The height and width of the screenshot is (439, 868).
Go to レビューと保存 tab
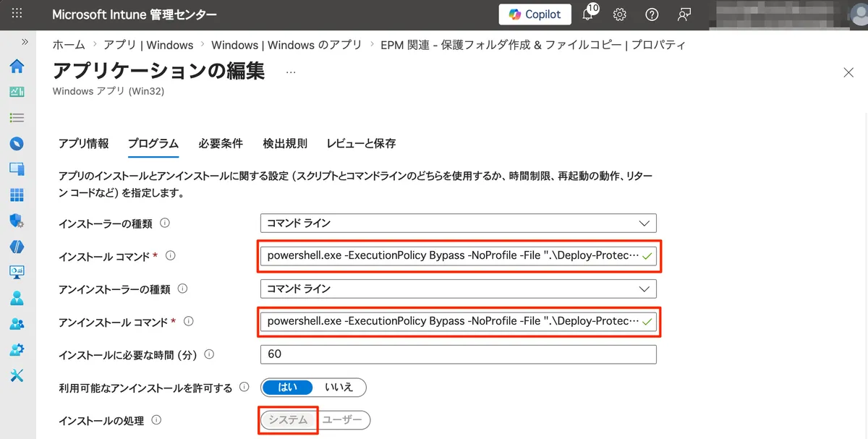click(x=361, y=143)
